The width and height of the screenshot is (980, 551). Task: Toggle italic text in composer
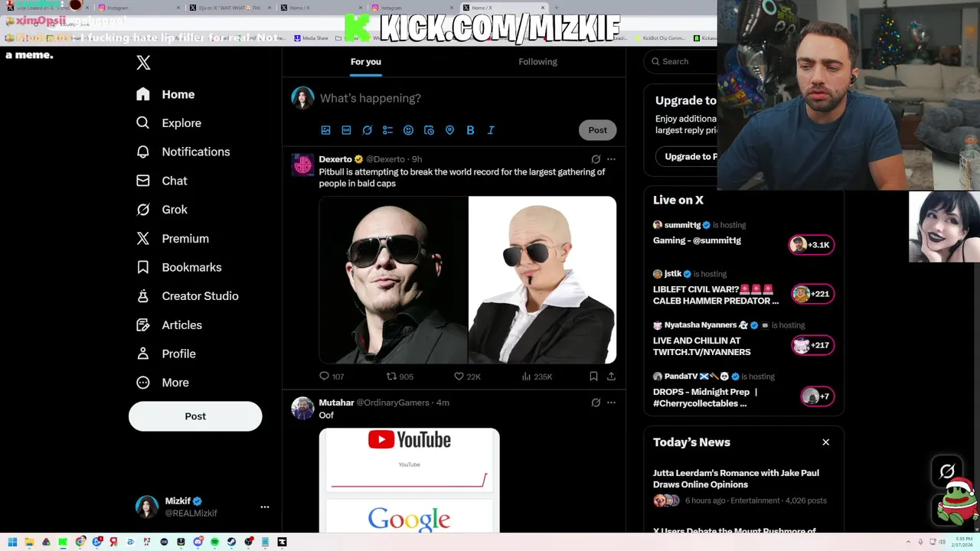[x=491, y=130]
